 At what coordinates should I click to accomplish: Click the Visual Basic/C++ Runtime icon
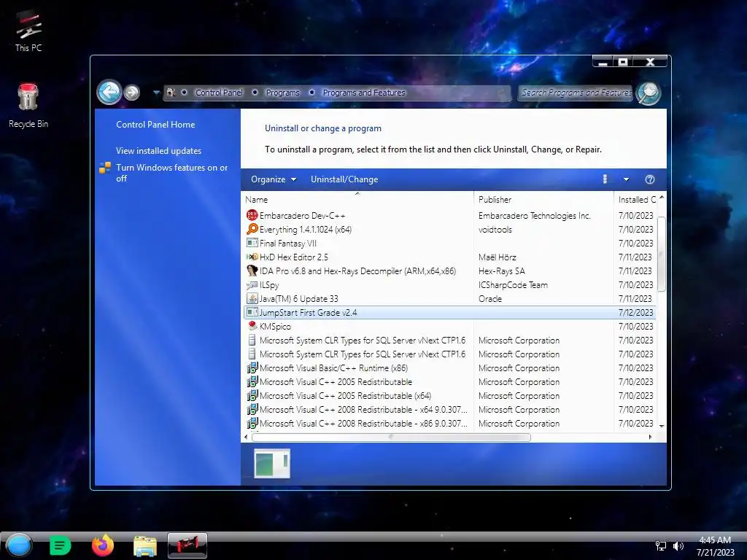click(252, 367)
